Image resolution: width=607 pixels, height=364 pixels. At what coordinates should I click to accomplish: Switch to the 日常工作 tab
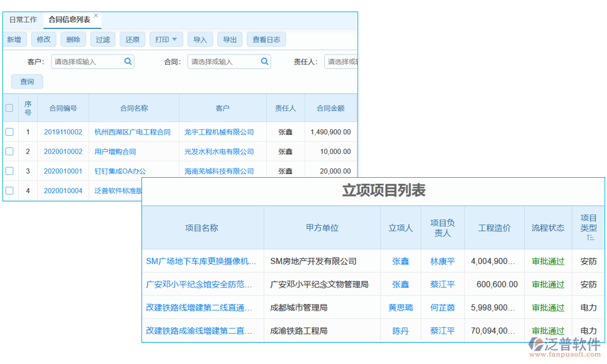click(x=22, y=19)
